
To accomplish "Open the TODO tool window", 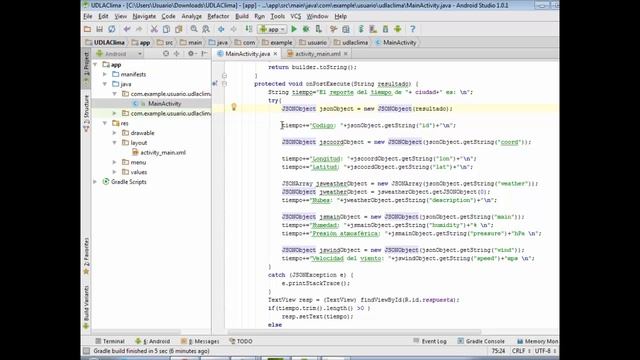I will point(241,341).
